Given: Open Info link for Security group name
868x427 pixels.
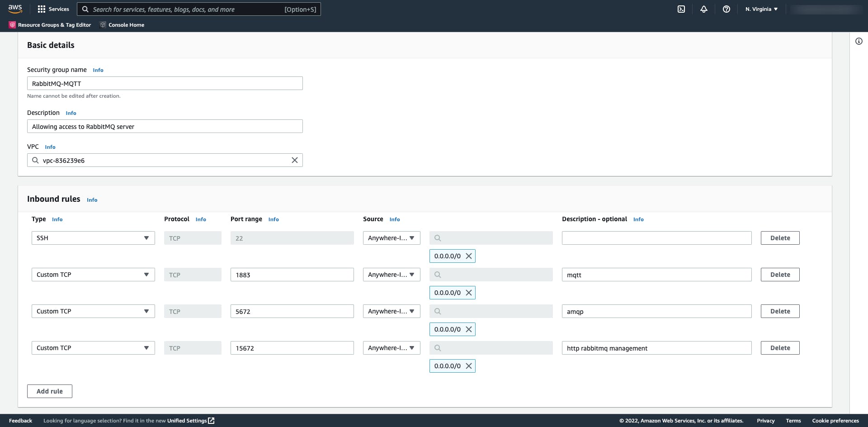Looking at the screenshot, I should coord(98,70).
